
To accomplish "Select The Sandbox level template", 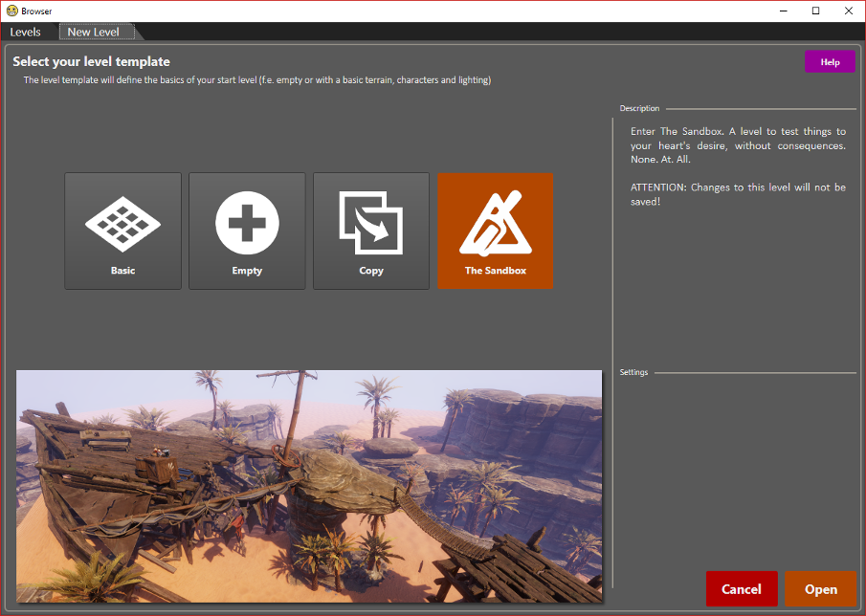I will (x=496, y=231).
